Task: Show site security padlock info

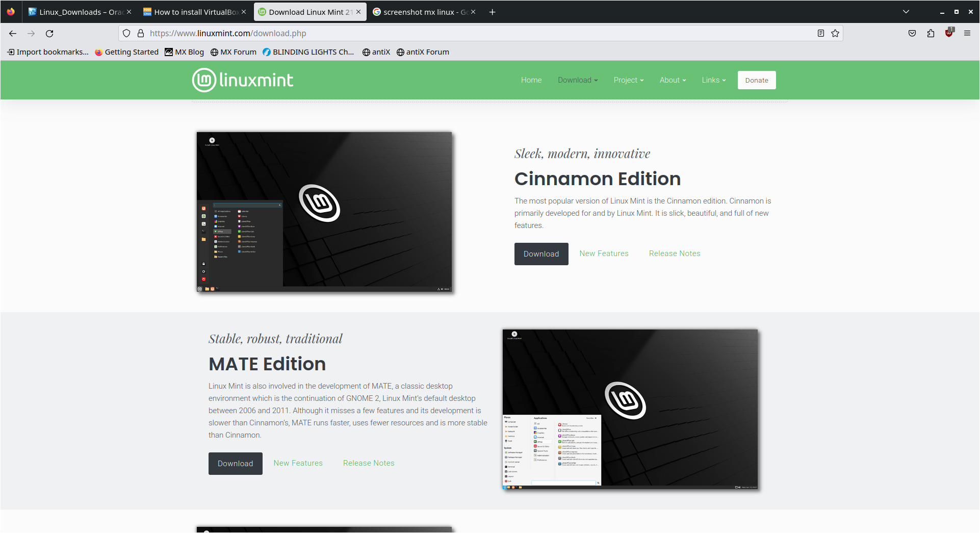Action: click(141, 34)
